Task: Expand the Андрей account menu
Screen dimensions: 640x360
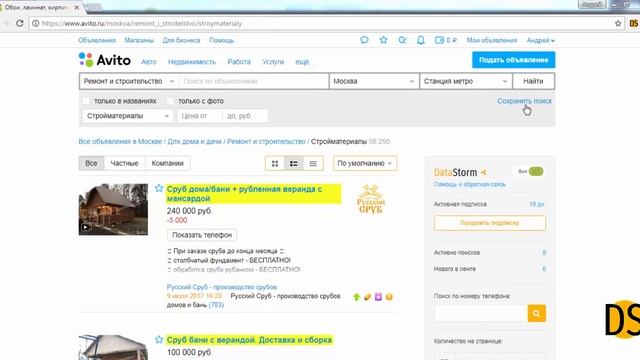Action: click(x=540, y=40)
